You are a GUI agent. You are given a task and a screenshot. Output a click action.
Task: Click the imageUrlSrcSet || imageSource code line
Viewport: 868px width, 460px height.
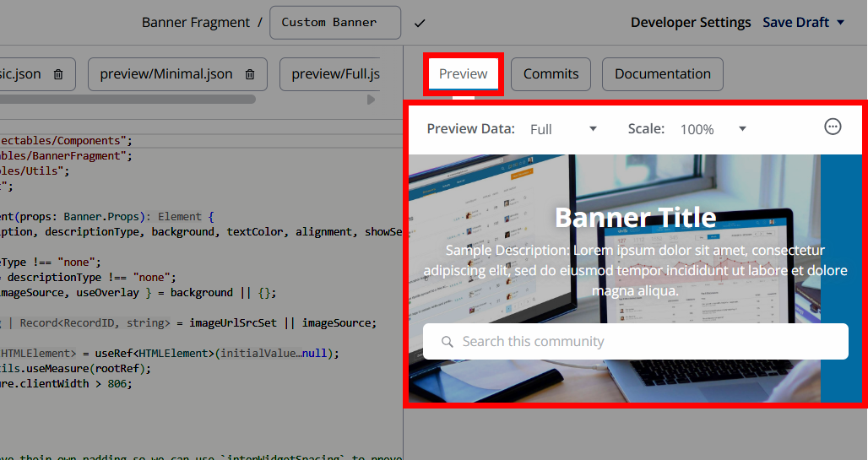click(x=188, y=322)
